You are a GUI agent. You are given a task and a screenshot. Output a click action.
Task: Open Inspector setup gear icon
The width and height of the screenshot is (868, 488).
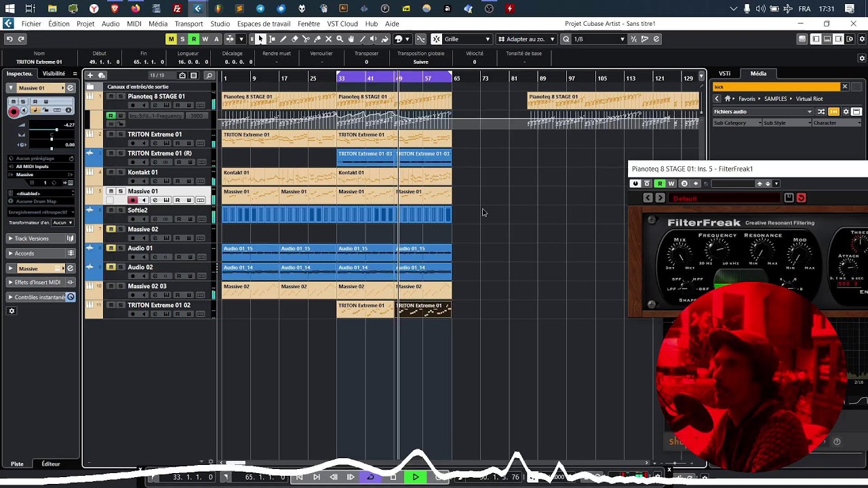coord(12,311)
